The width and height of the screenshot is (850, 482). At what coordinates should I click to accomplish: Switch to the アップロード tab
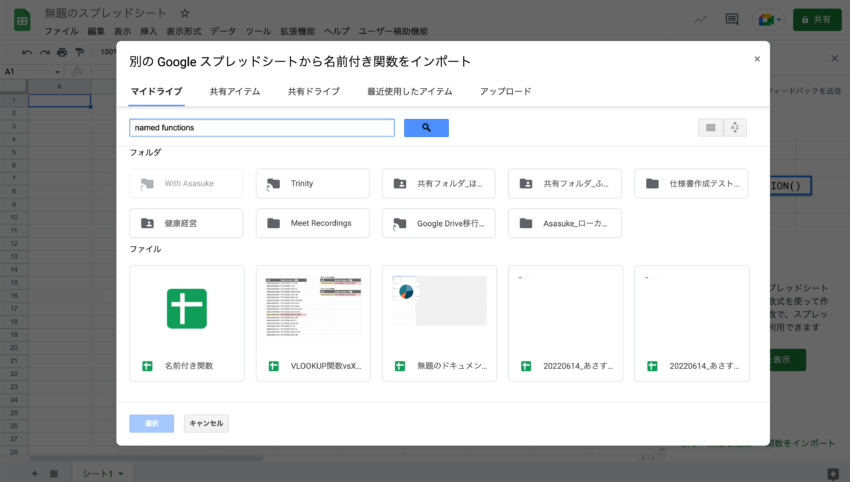(505, 92)
